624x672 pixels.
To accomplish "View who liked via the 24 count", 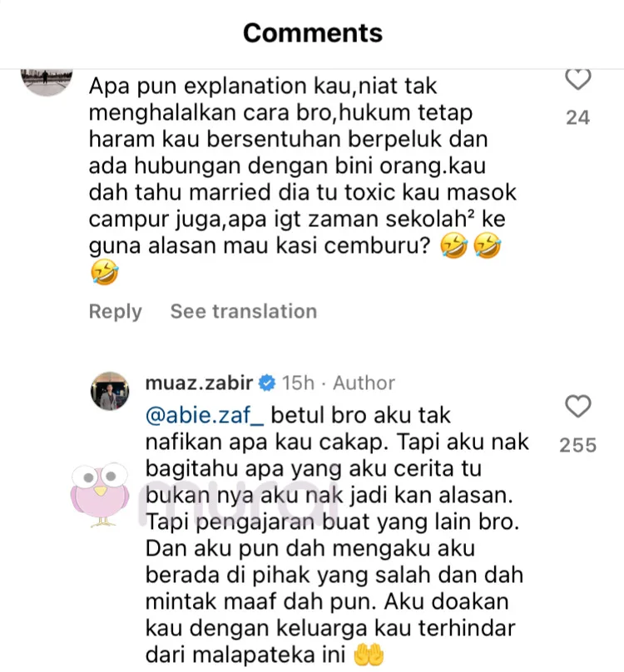I will pos(577,117).
